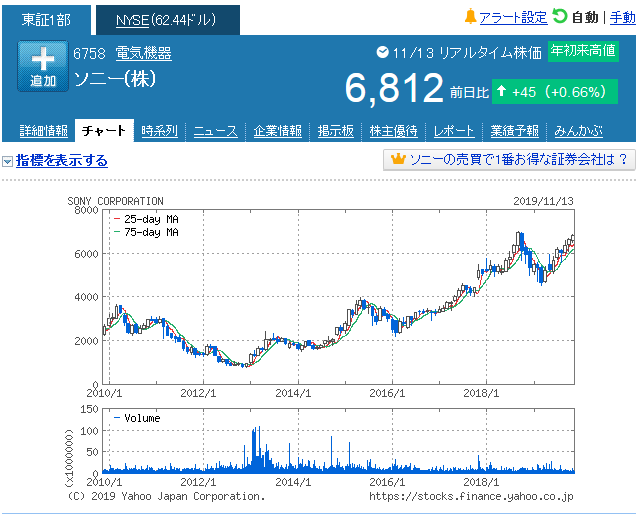Click the 75-day MA legend entry

[147, 232]
